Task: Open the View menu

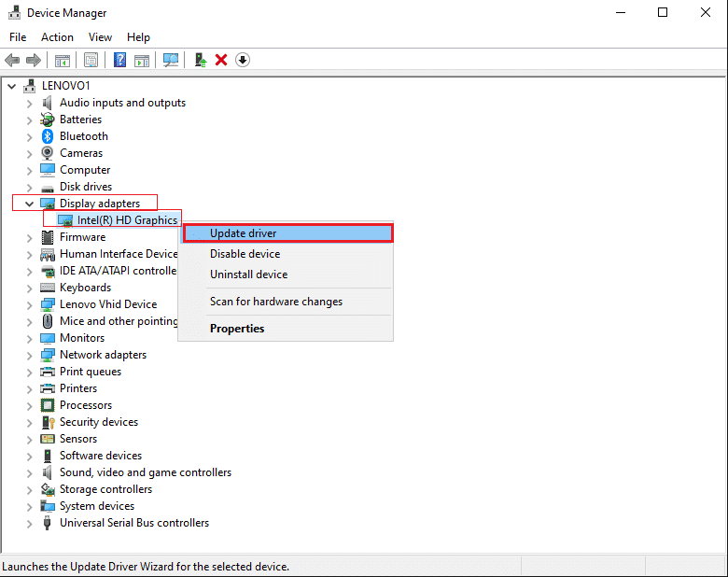Action: tap(100, 37)
